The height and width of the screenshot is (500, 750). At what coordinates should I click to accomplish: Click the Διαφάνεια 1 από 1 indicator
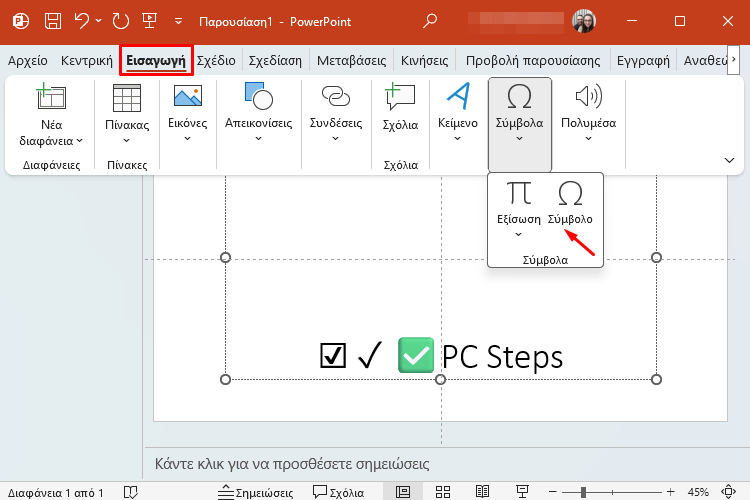click(55, 492)
